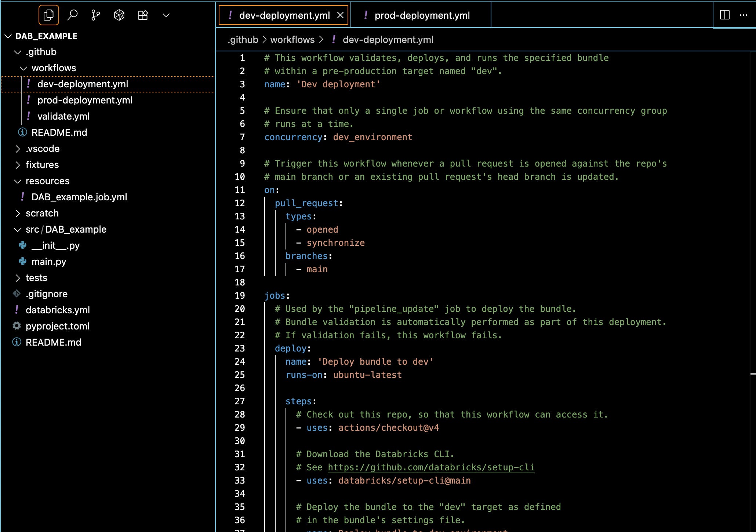756x532 pixels.
Task: Select the dev-deployment.yml editor tab
Action: coord(284,15)
